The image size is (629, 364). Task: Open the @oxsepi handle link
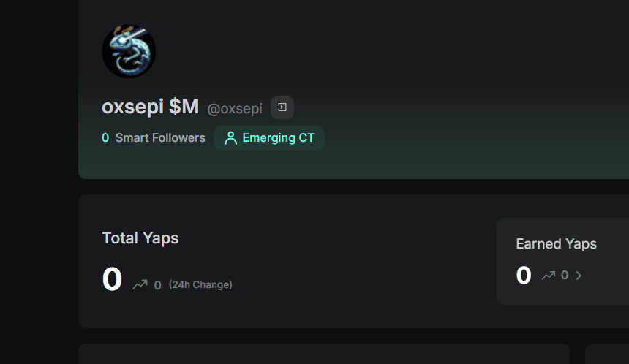[x=234, y=109]
